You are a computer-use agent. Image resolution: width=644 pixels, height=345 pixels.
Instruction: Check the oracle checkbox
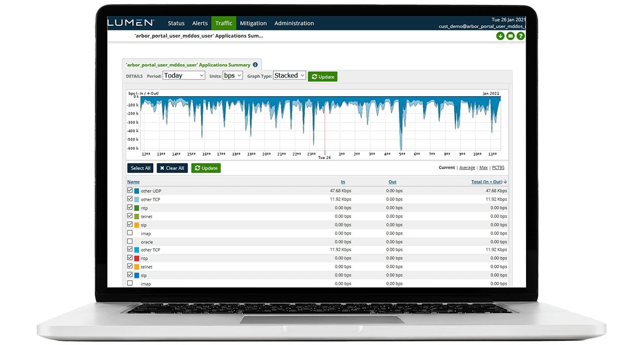pyautogui.click(x=130, y=241)
